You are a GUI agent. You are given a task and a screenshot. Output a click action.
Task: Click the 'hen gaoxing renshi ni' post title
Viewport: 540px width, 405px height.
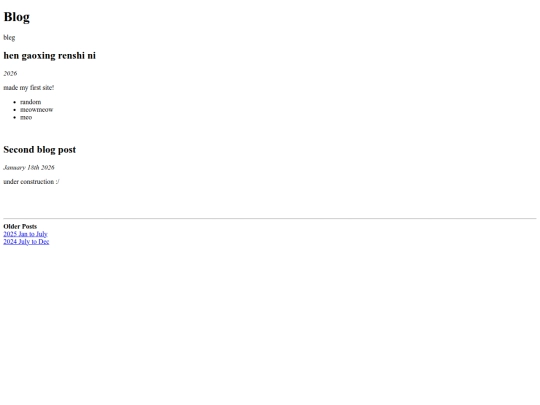coord(50,55)
